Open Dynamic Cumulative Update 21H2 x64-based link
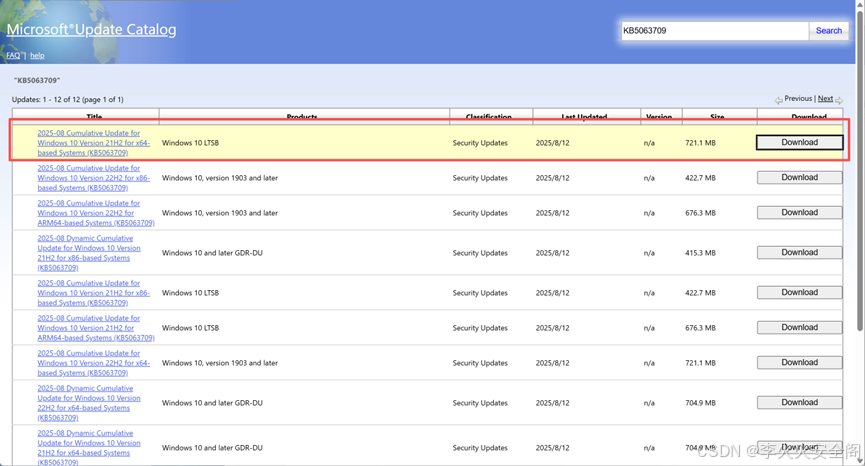 [x=89, y=448]
